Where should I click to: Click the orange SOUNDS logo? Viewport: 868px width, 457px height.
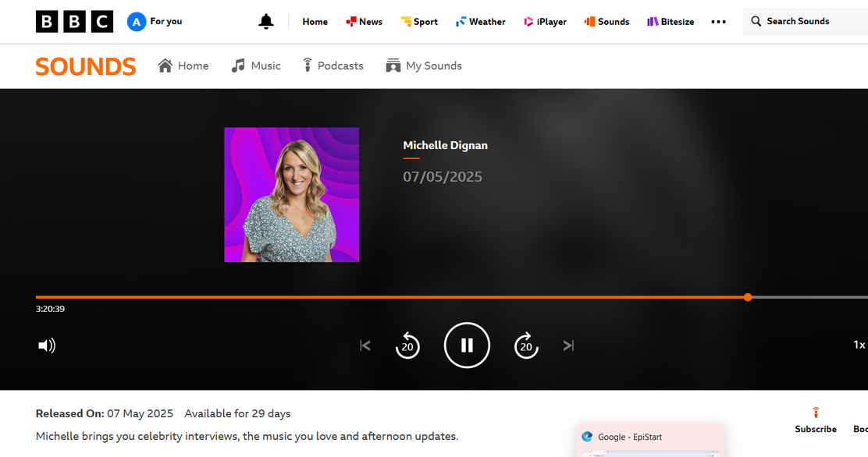point(86,66)
